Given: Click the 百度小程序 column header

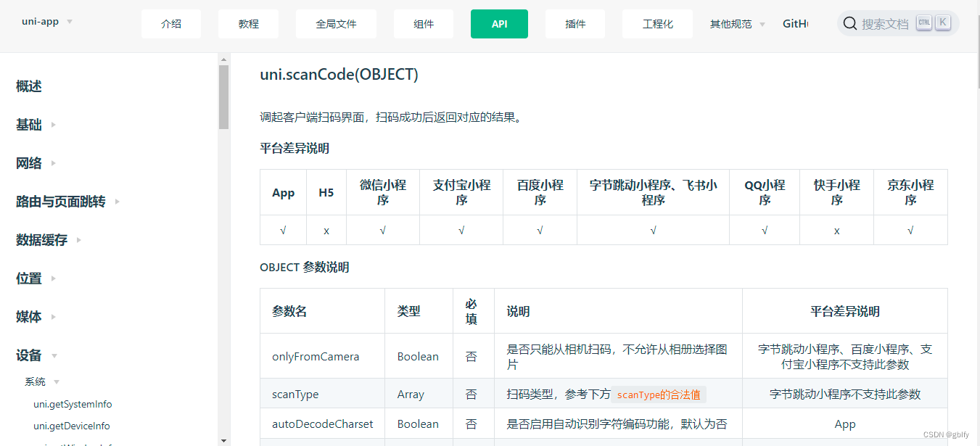Looking at the screenshot, I should coord(540,192).
